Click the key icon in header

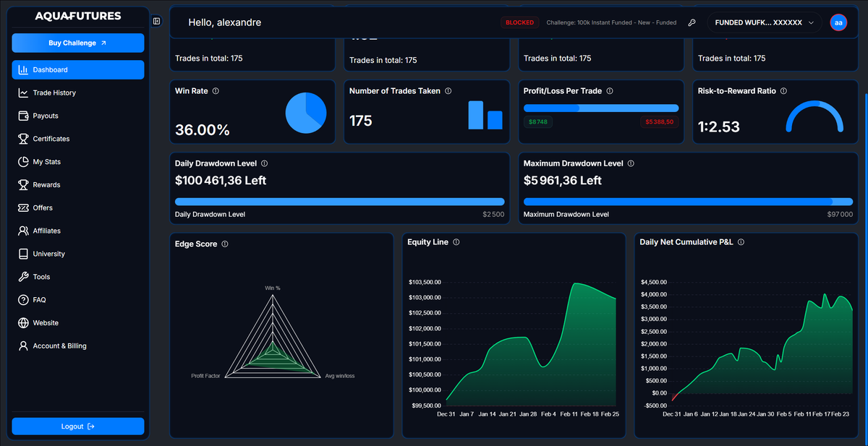click(692, 22)
